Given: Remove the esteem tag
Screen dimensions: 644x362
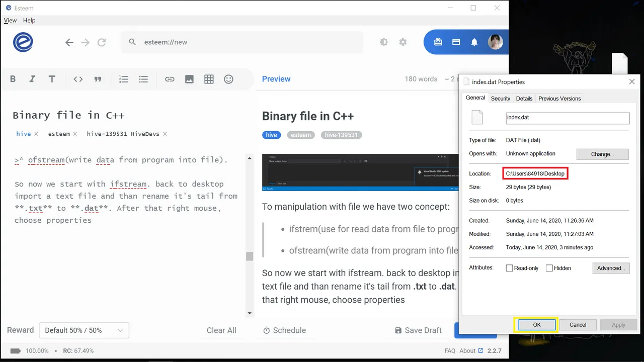Looking at the screenshot, I should click(x=75, y=134).
